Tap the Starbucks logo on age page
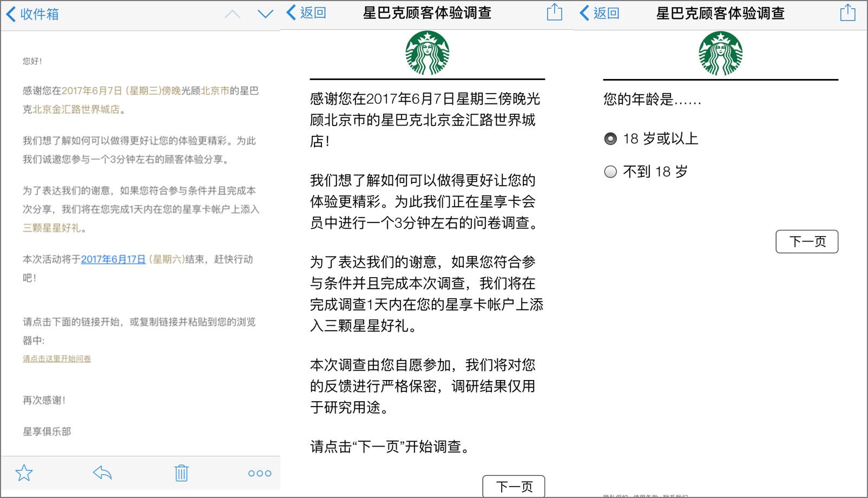The height and width of the screenshot is (498, 868). coord(721,53)
